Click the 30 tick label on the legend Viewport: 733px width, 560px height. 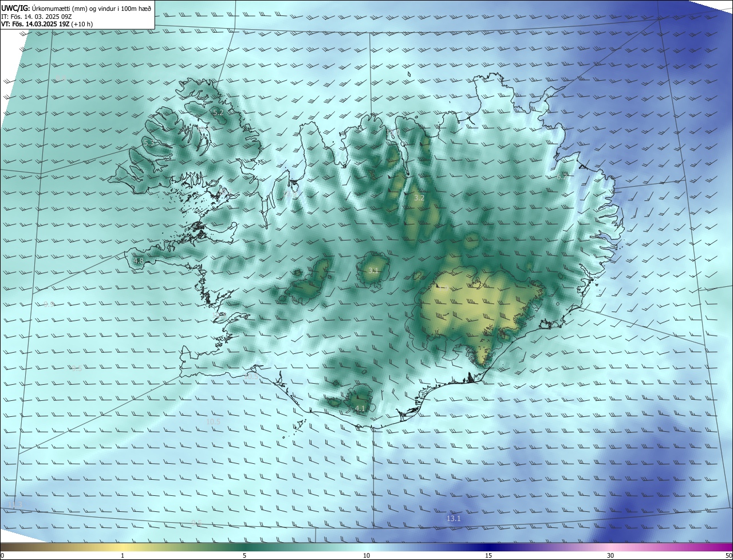click(610, 555)
